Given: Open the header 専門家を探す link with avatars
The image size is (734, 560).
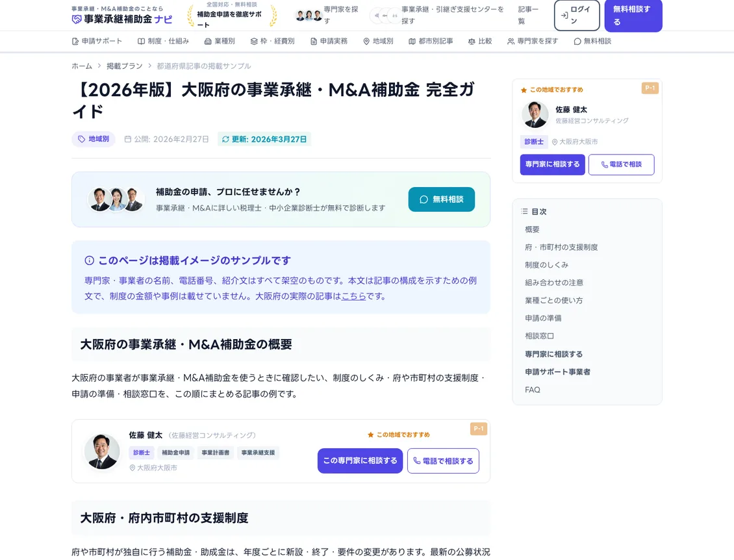Looking at the screenshot, I should click(327, 15).
